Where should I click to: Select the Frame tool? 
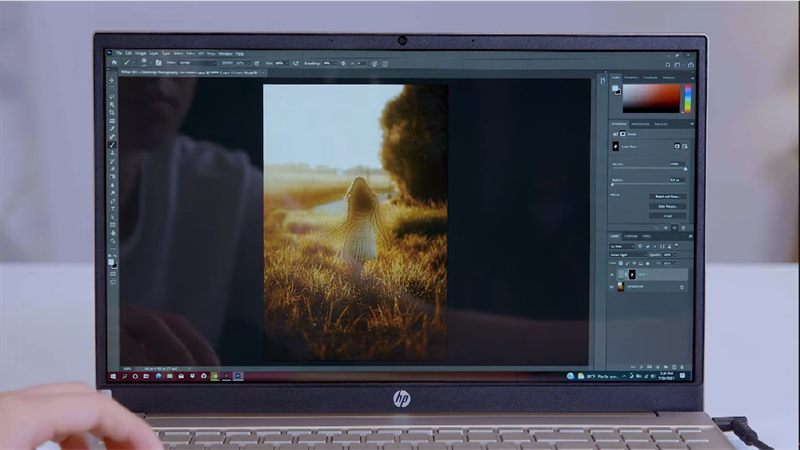(112, 121)
